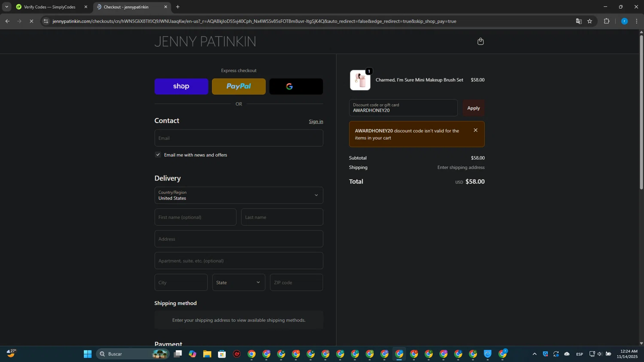The width and height of the screenshot is (644, 362).
Task: Switch the ESP keyboard language indicator
Action: [x=580, y=354]
